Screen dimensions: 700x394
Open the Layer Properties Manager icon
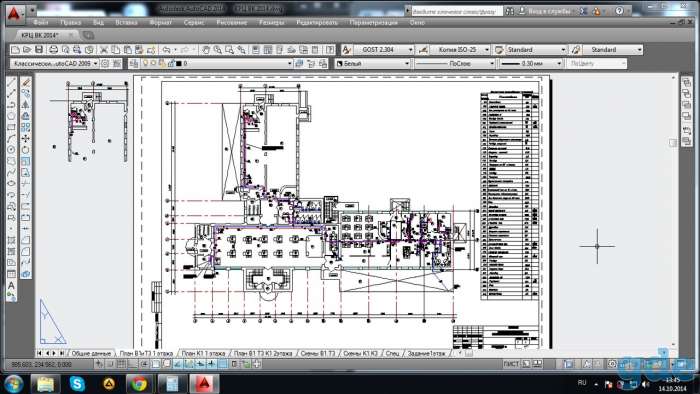[133, 64]
